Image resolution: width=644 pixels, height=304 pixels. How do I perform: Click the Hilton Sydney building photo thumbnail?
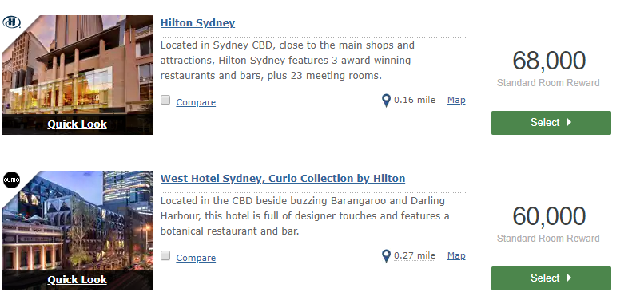[x=78, y=65]
